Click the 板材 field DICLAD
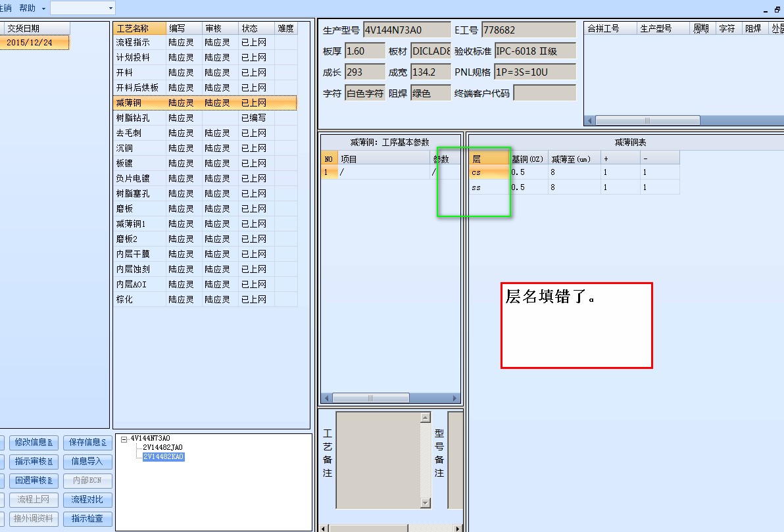784x532 pixels. pyautogui.click(x=431, y=51)
